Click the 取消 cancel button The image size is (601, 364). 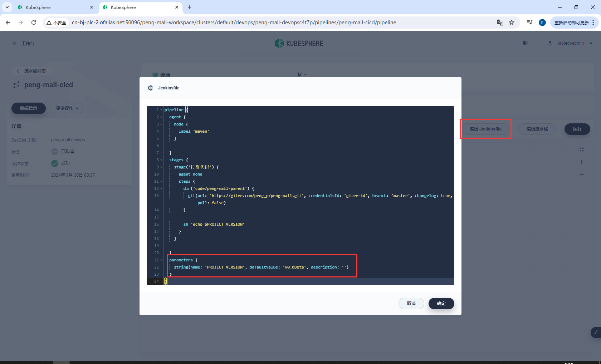411,304
